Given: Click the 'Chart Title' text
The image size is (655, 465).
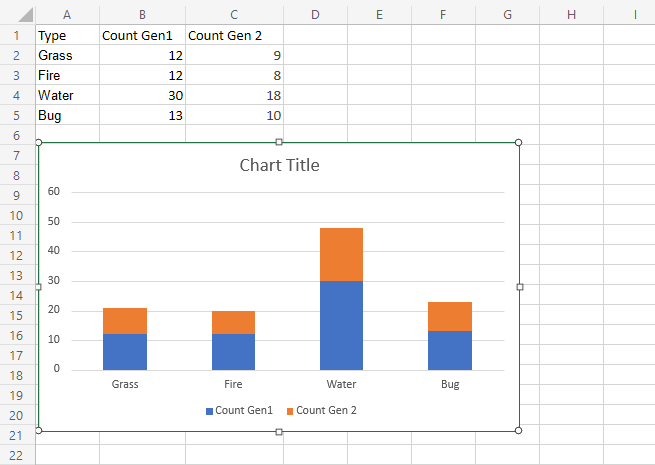Looking at the screenshot, I should pos(279,165).
